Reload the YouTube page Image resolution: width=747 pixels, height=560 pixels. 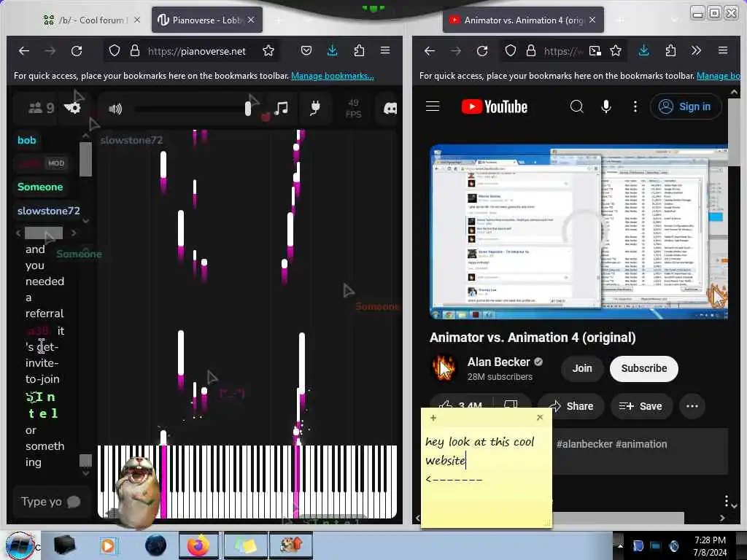click(482, 50)
